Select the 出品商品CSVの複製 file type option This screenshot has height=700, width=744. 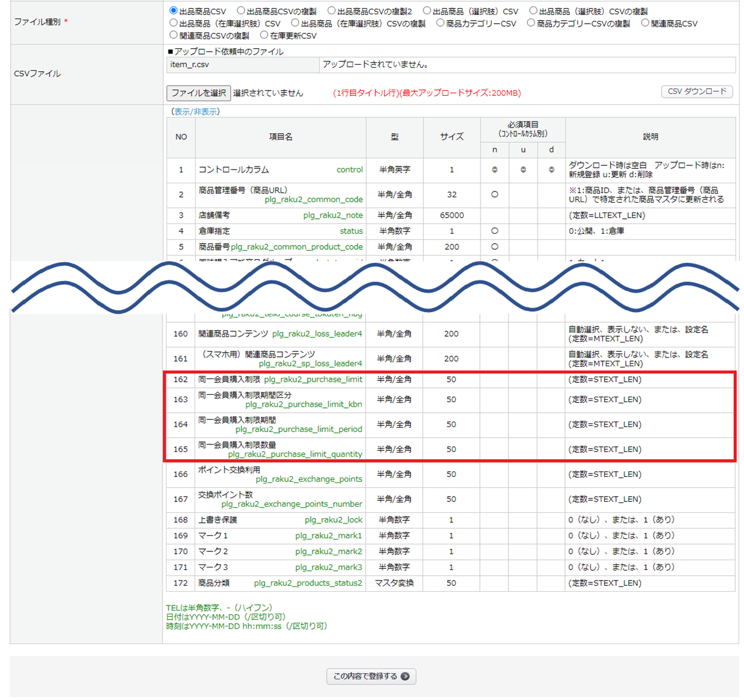(241, 11)
